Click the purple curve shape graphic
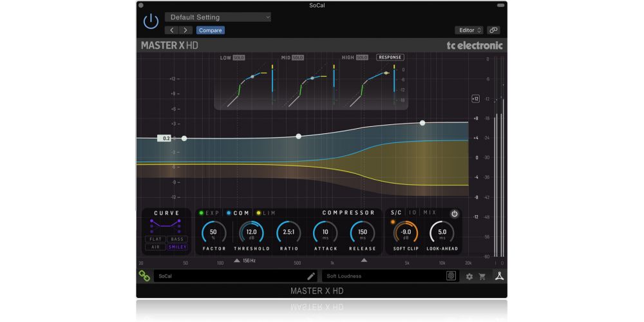644x322 pixels. click(166, 225)
